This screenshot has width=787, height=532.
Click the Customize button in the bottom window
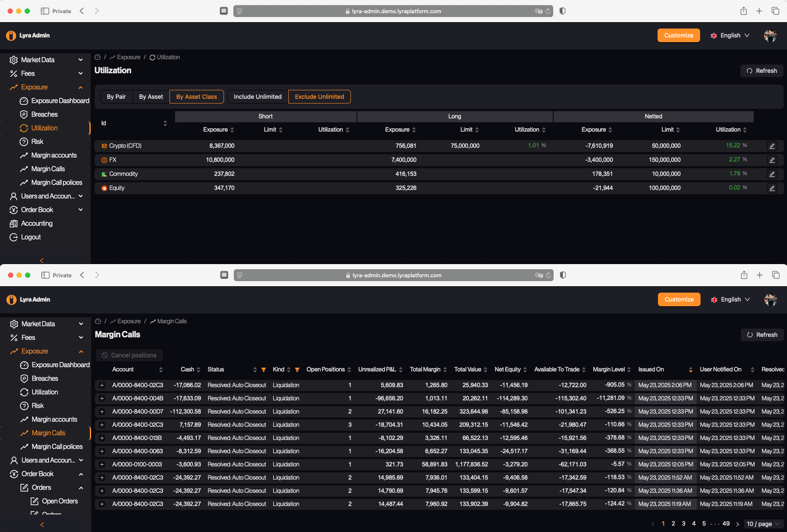click(679, 299)
